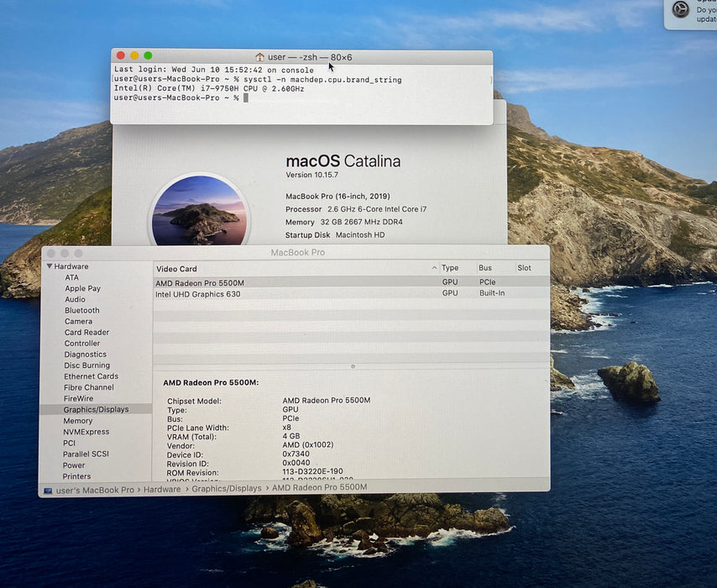The height and width of the screenshot is (588, 717).
Task: Click the Revision ID 0x0040 value
Action: [296, 463]
